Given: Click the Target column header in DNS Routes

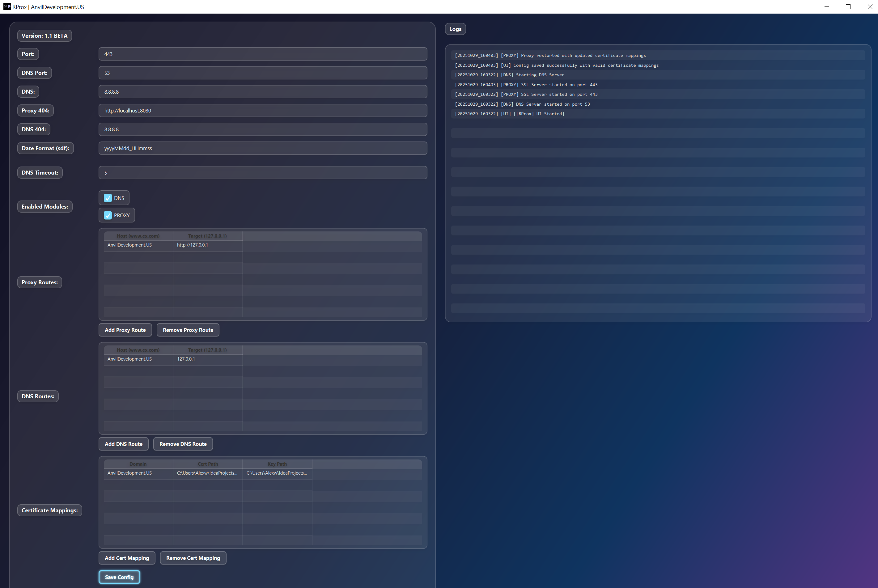Looking at the screenshot, I should pyautogui.click(x=208, y=350).
